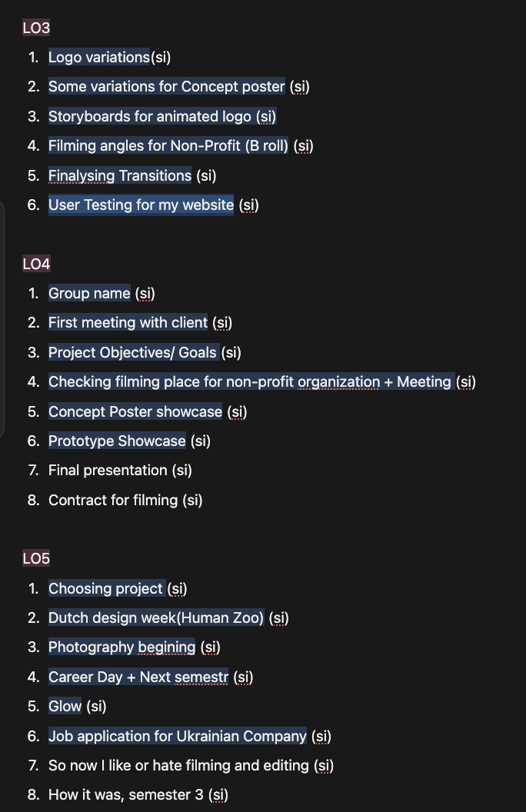Image resolution: width=526 pixels, height=812 pixels.
Task: Open the Prototype Showcase link
Action: click(117, 441)
